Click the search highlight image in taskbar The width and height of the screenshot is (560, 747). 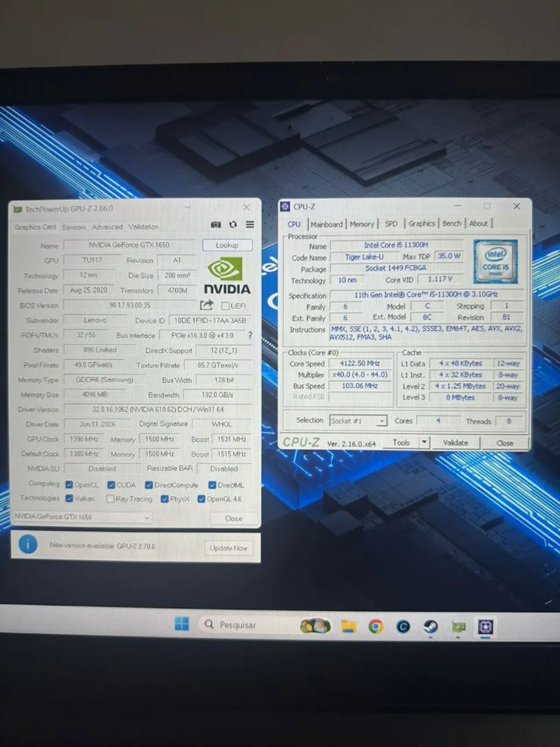pos(316,626)
